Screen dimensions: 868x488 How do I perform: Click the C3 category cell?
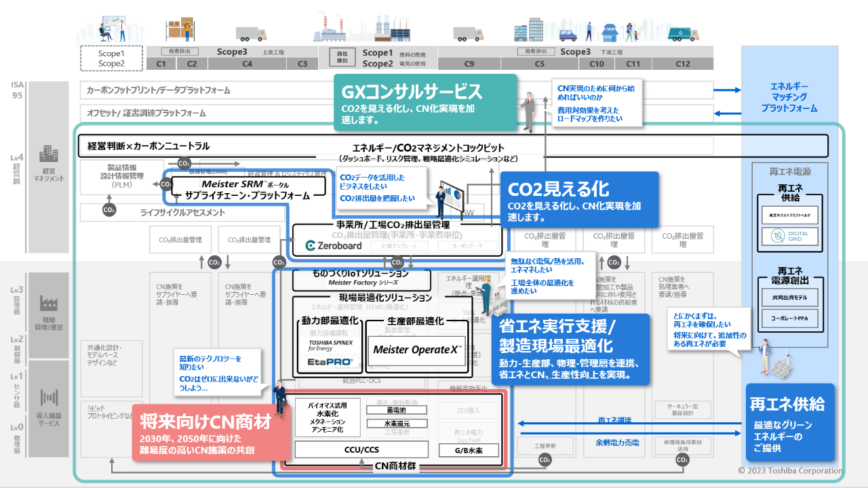click(302, 64)
